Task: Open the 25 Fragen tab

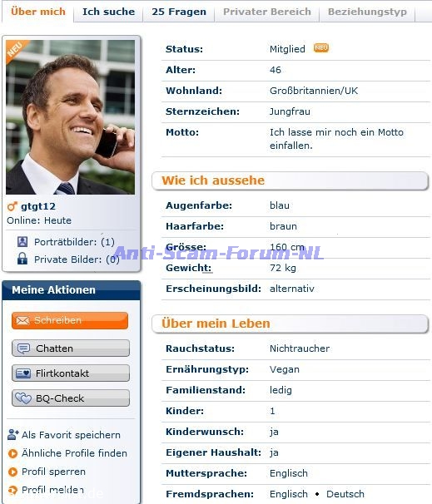Action: point(179,12)
